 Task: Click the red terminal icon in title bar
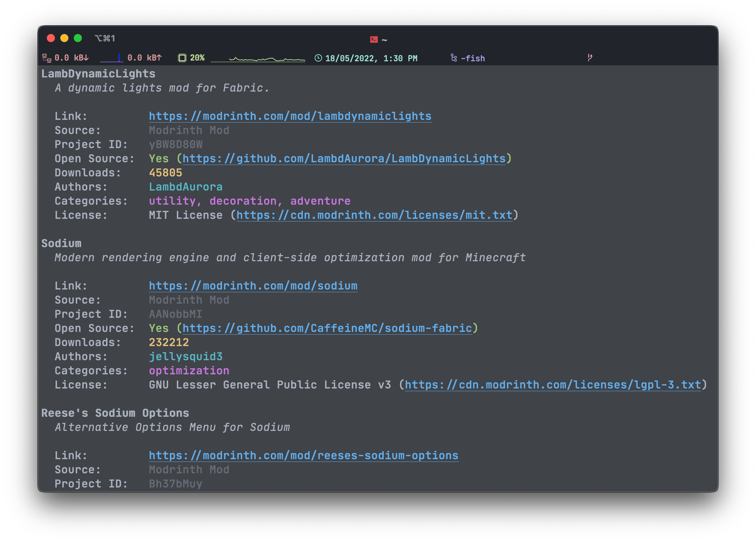(374, 40)
